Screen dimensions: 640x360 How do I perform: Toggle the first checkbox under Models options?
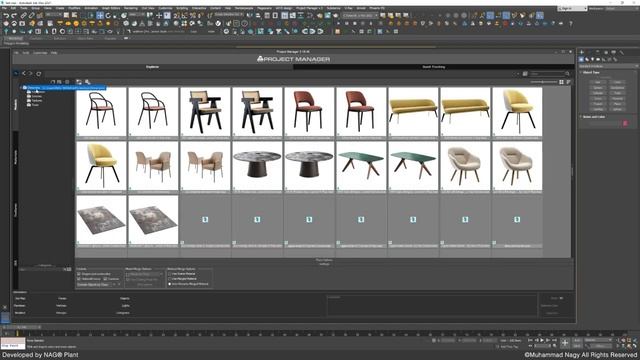(x=79, y=274)
